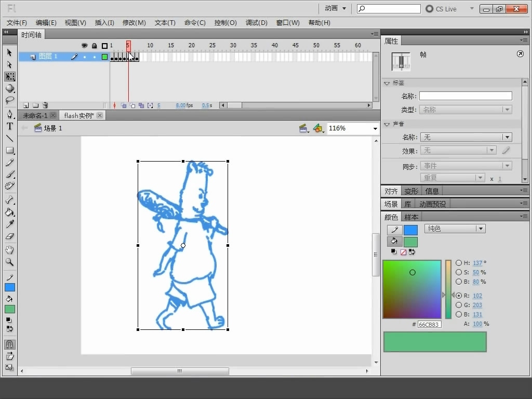532x399 pixels.
Task: Click frame label 名称 input field
Action: point(465,96)
